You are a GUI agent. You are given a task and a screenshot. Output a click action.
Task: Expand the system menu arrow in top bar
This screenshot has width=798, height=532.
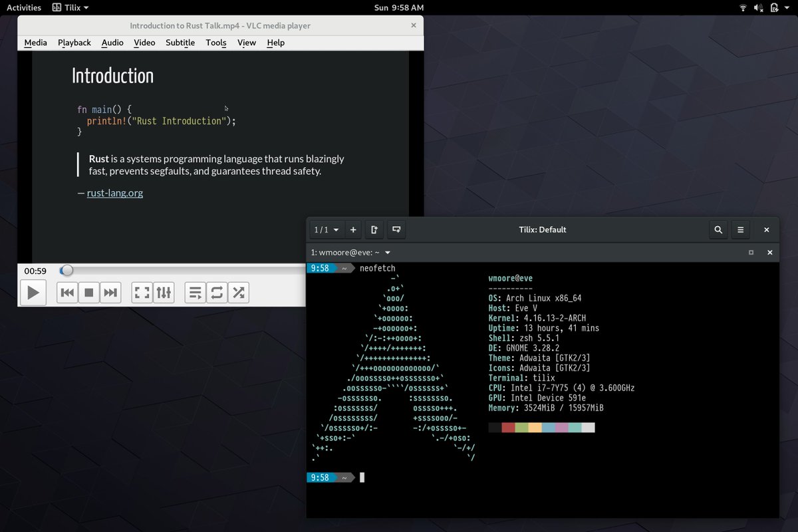click(x=788, y=8)
